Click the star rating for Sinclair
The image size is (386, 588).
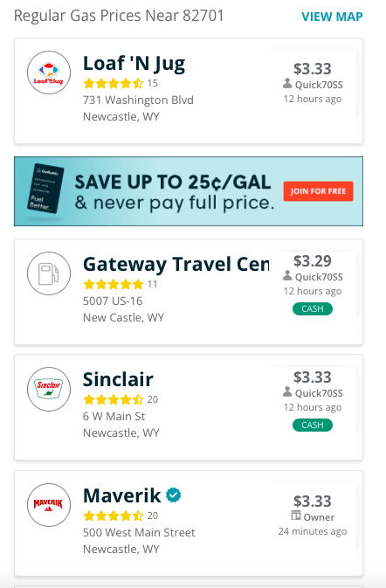114,399
